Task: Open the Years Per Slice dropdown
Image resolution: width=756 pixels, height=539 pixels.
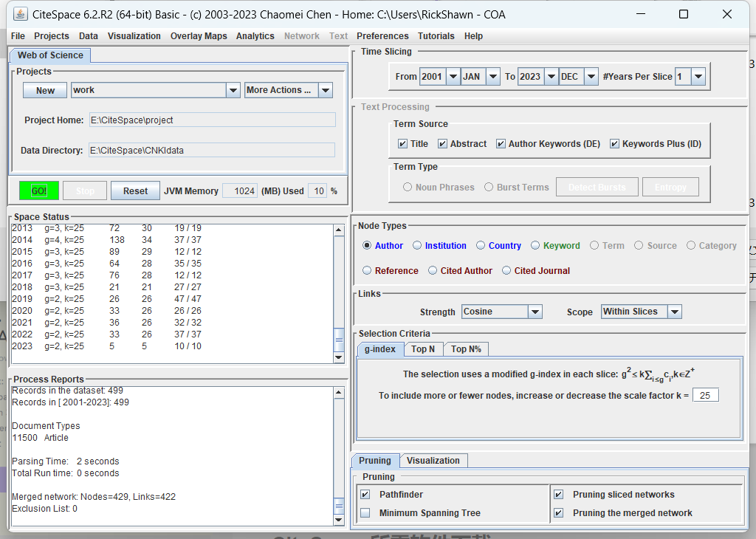Action: click(698, 76)
